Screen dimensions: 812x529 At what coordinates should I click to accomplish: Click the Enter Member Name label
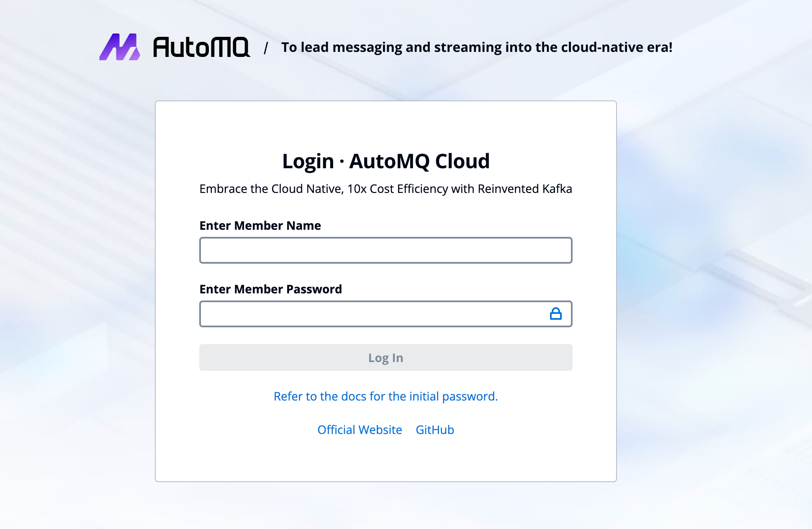[260, 226]
